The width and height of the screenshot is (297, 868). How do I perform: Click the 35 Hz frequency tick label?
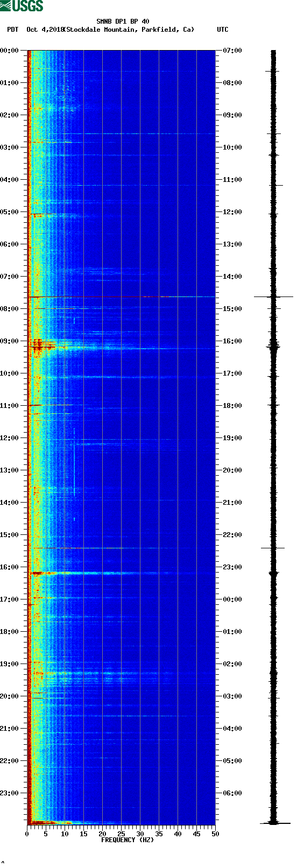tap(159, 834)
